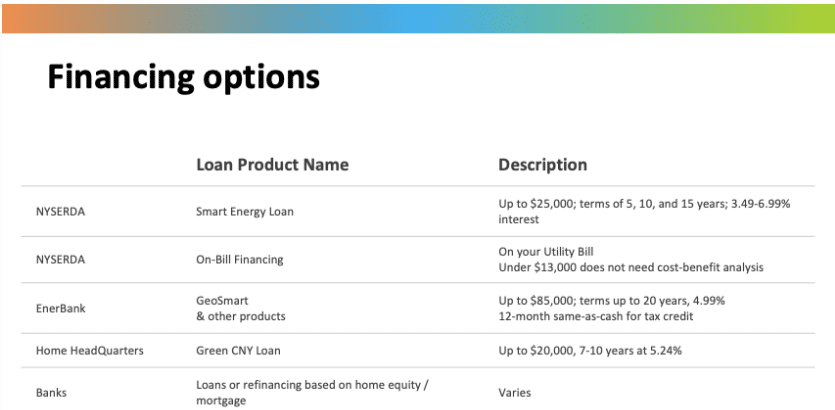
Task: Select the Description column header
Action: click(543, 165)
